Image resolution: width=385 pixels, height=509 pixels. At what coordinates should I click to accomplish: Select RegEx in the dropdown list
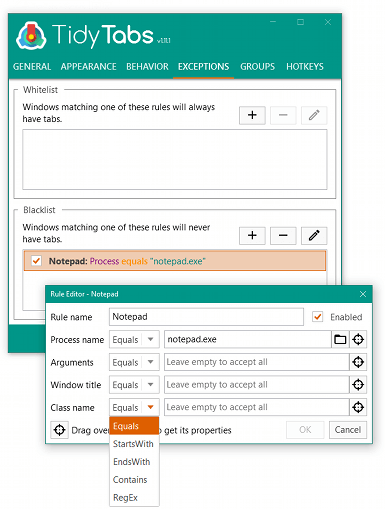pyautogui.click(x=134, y=498)
